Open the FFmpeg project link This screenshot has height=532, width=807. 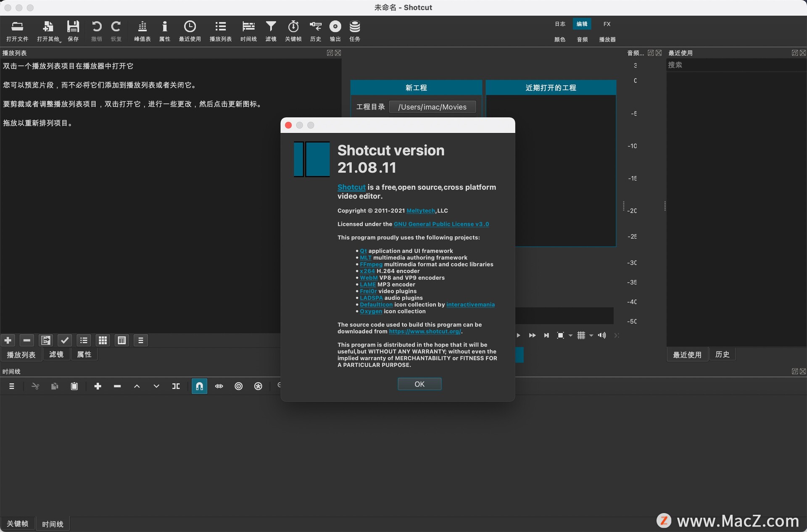[371, 264]
